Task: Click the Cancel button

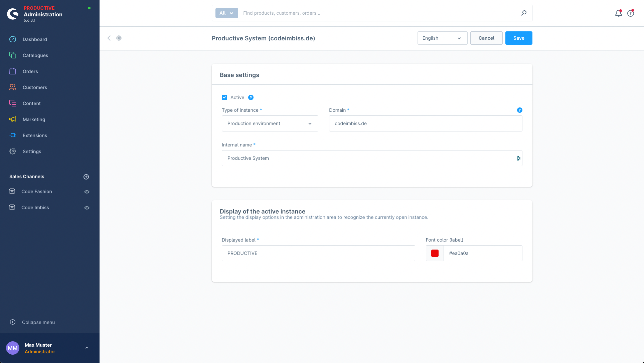Action: click(x=486, y=38)
